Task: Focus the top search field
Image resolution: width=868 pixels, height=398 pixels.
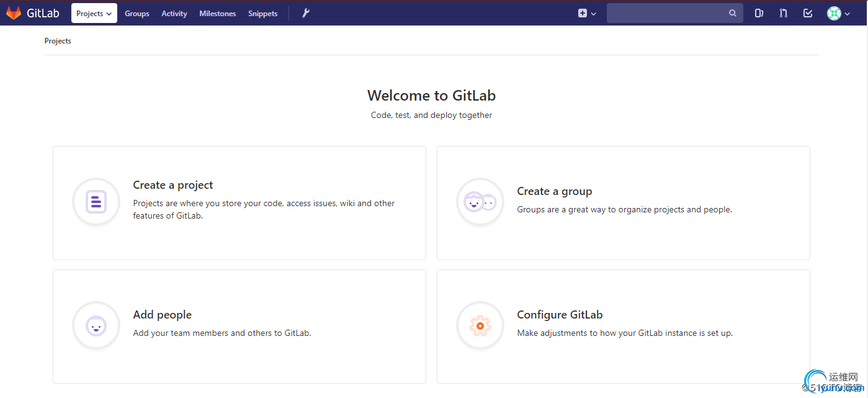Action: point(675,13)
